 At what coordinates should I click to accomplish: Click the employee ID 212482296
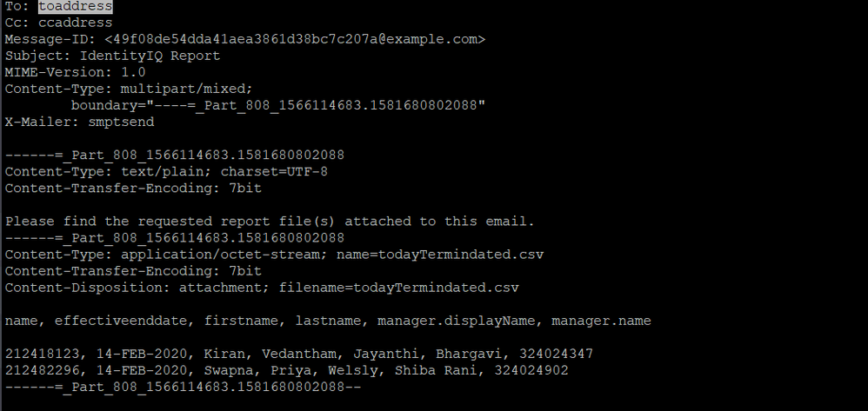(x=42, y=370)
